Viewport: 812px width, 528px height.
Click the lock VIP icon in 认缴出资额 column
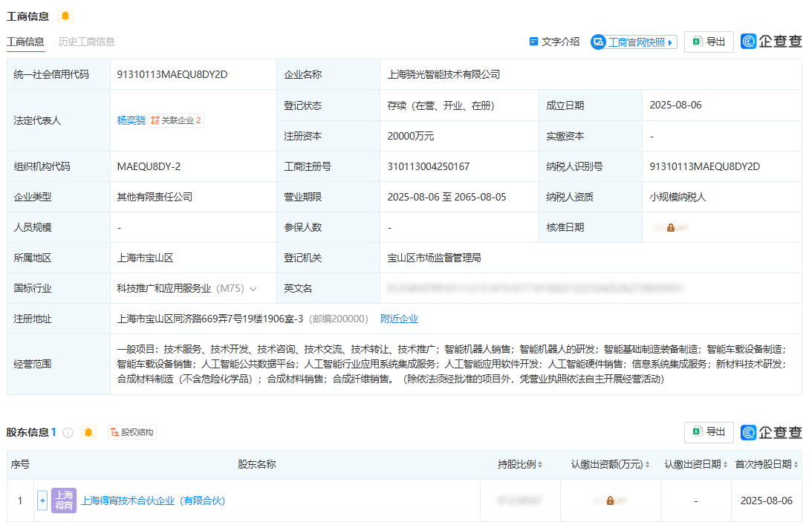(x=611, y=501)
